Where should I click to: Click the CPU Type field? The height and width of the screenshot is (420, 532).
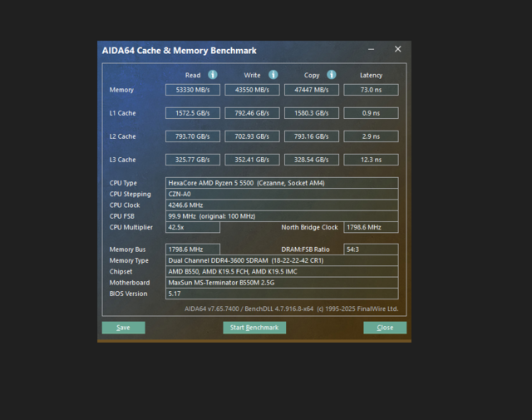pyautogui.click(x=282, y=183)
